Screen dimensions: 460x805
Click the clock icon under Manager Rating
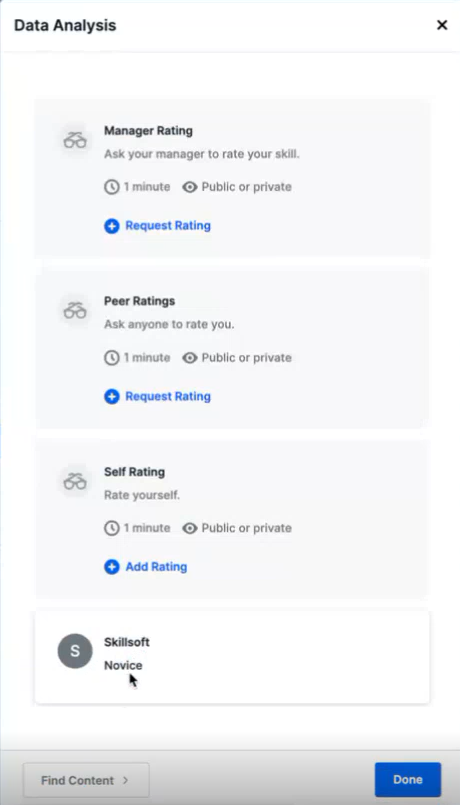pyautogui.click(x=111, y=187)
